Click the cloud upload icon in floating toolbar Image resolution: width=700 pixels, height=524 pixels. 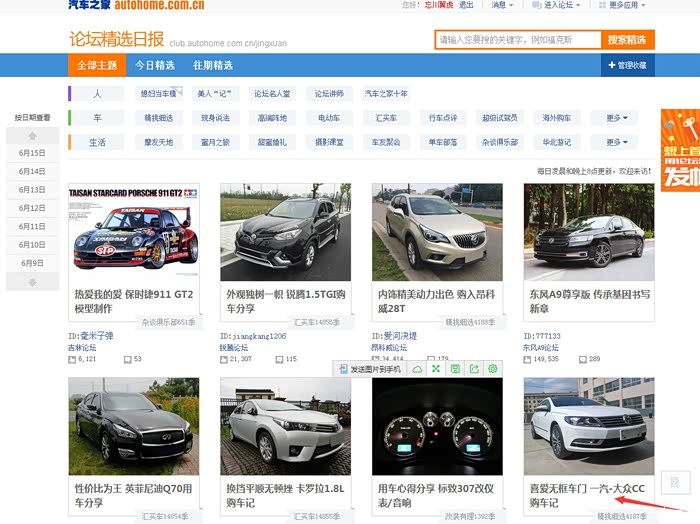[x=418, y=369]
